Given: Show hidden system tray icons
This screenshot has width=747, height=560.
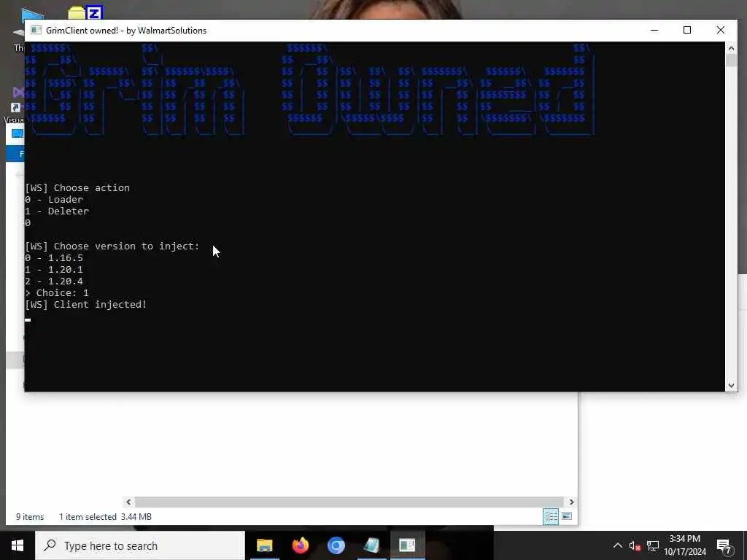Looking at the screenshot, I should pyautogui.click(x=617, y=545).
